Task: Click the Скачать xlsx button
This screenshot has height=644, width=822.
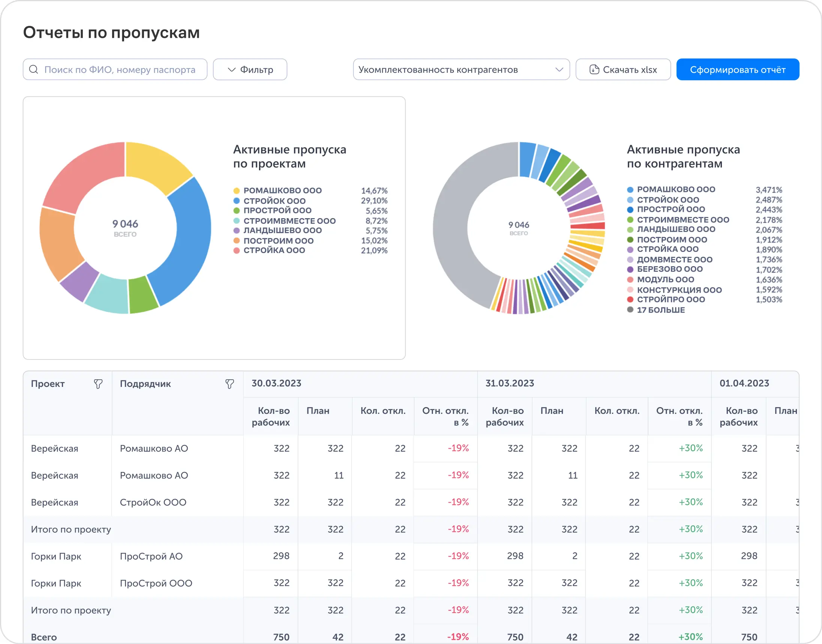Action: [x=623, y=69]
